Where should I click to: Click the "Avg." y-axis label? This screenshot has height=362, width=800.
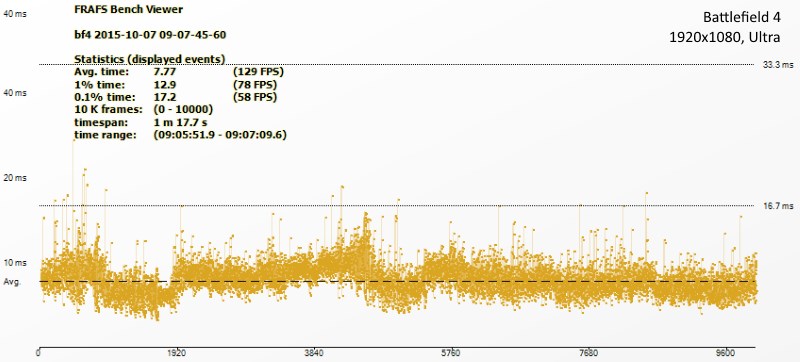click(12, 282)
